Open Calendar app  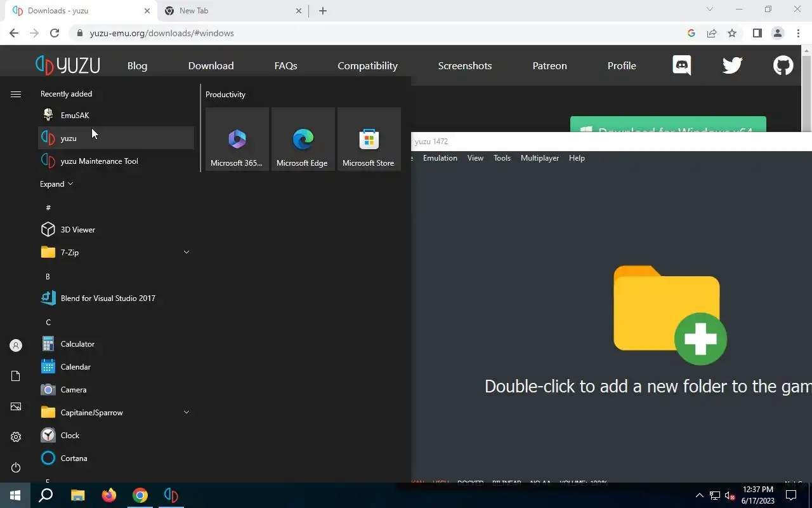pyautogui.click(x=116, y=366)
